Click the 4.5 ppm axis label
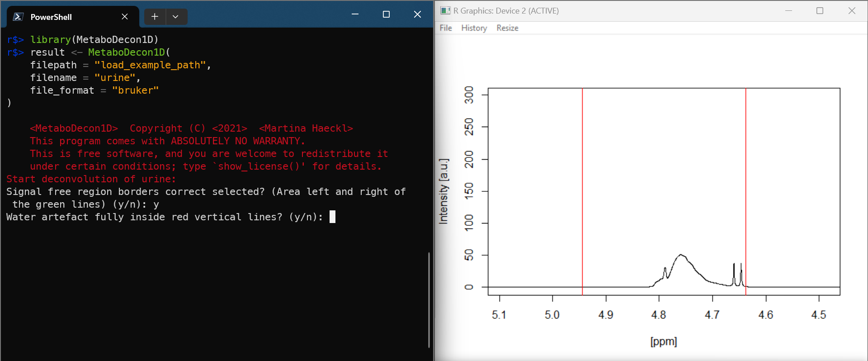Viewport: 868px width, 361px height. point(819,315)
